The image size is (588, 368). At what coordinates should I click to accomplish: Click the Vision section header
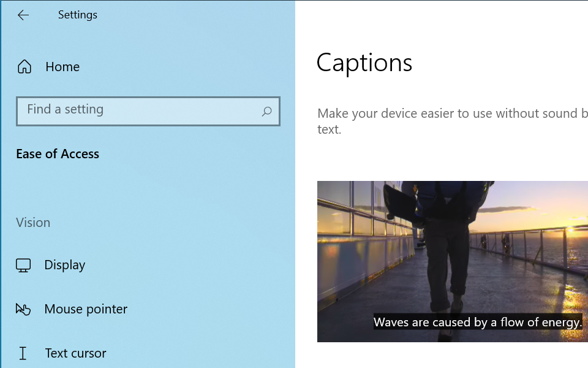(x=33, y=222)
